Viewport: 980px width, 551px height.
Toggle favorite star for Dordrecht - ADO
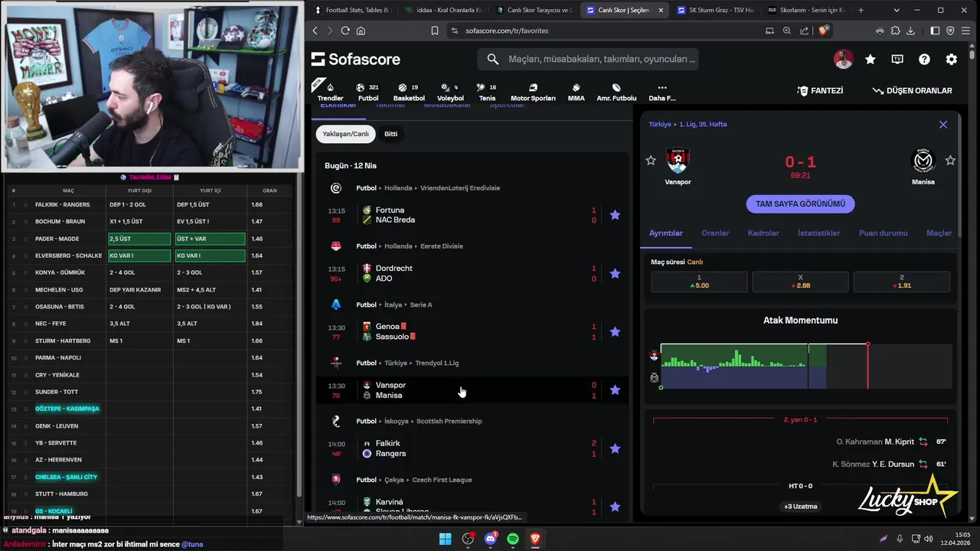615,273
